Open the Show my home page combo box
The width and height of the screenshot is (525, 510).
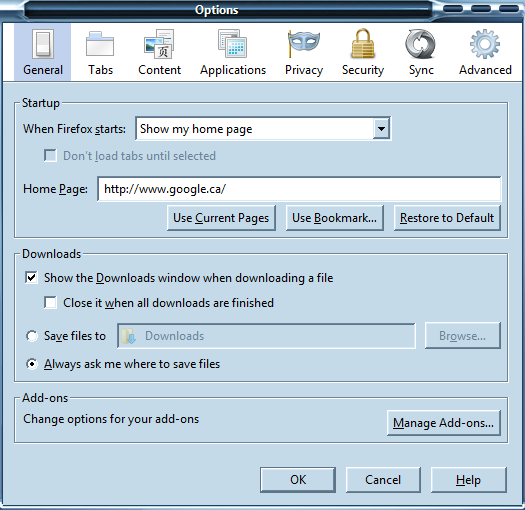point(263,129)
